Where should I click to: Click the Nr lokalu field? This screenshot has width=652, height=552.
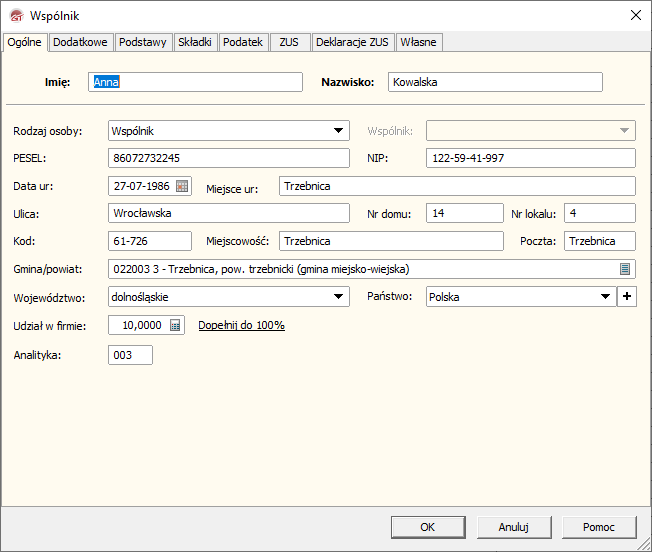600,213
